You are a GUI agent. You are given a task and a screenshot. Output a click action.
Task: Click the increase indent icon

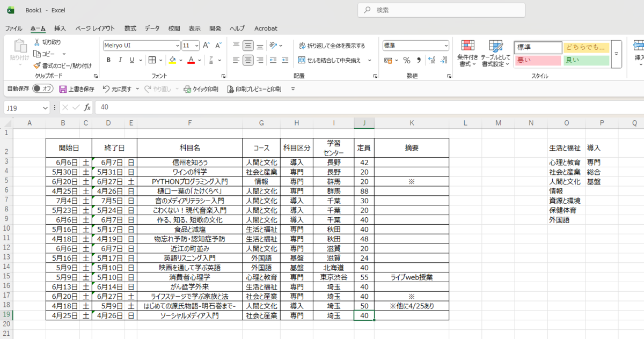286,60
